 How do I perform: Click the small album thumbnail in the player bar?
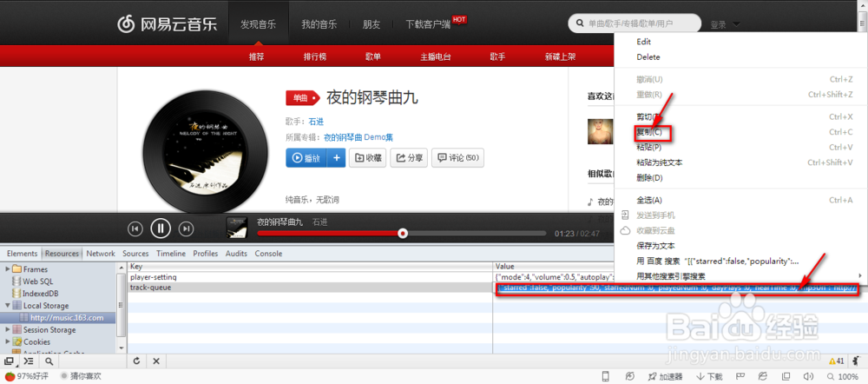pyautogui.click(x=236, y=228)
